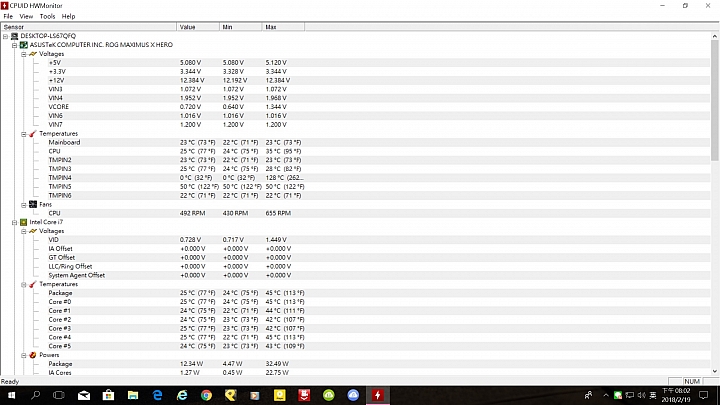The width and height of the screenshot is (720, 405).
Task: Collapse the DESKTOP-LS67QFQ root node
Action: pyautogui.click(x=6, y=36)
